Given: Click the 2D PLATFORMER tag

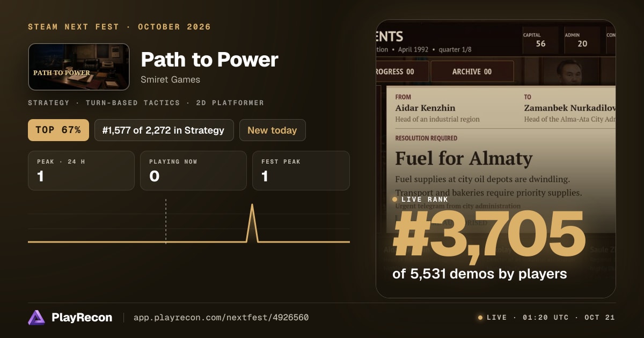Looking at the screenshot, I should (229, 102).
